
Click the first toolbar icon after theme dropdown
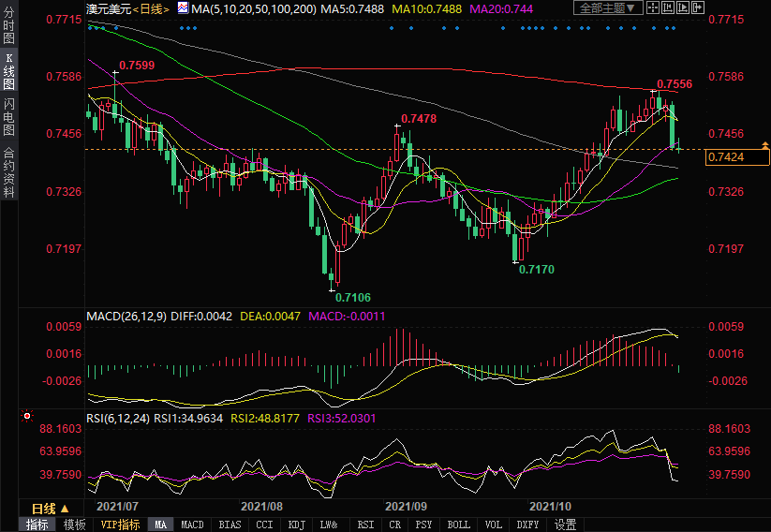coord(654,8)
